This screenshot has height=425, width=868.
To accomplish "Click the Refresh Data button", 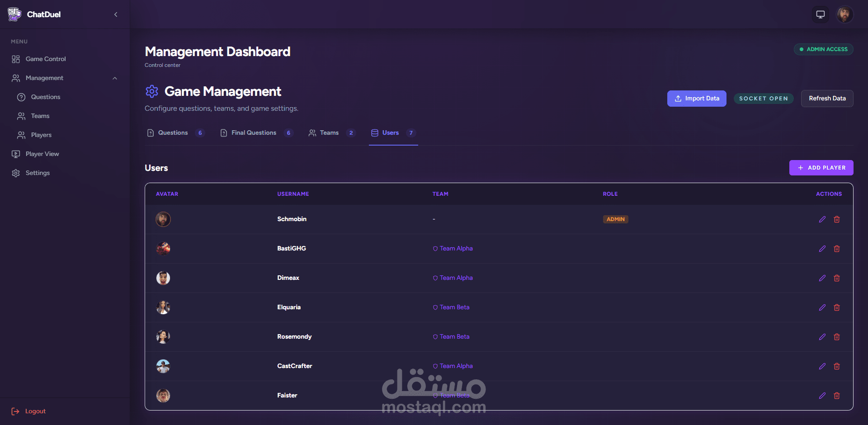I will pyautogui.click(x=827, y=99).
